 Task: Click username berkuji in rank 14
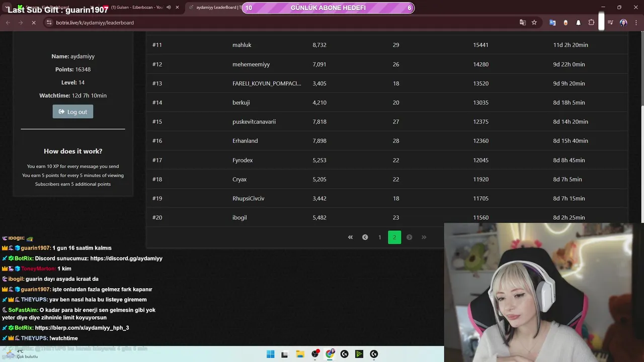(241, 103)
